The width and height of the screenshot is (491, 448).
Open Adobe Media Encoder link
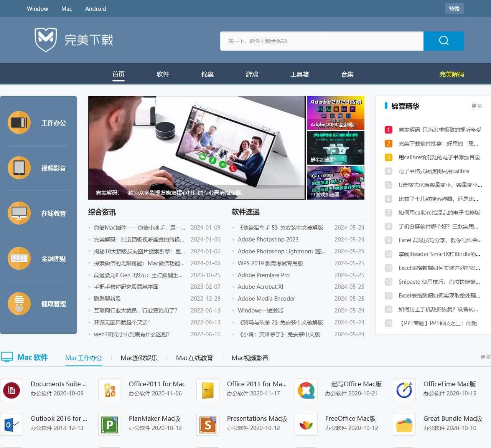pos(266,299)
